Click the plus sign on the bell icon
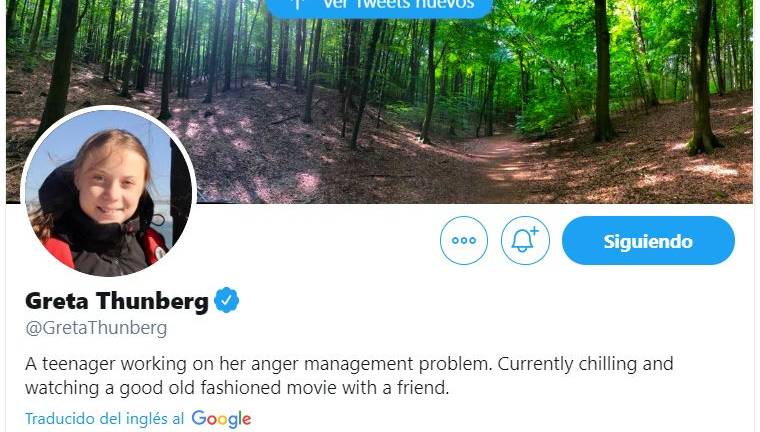 tap(533, 231)
